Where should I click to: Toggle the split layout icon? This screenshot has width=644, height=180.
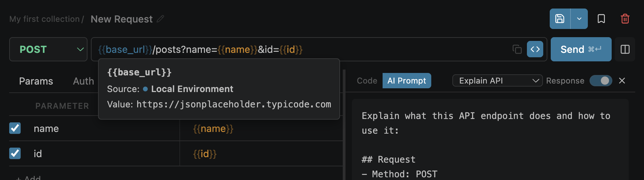pos(625,49)
